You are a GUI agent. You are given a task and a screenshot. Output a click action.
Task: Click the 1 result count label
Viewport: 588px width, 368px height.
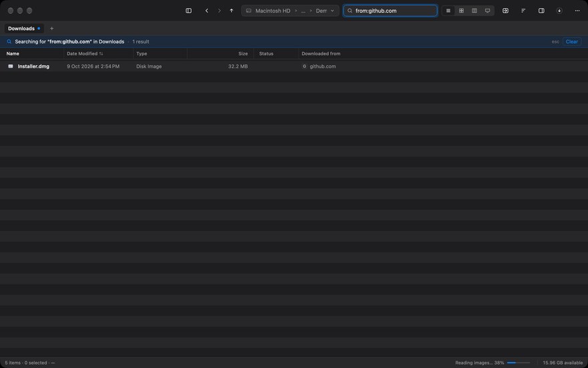[x=140, y=41]
